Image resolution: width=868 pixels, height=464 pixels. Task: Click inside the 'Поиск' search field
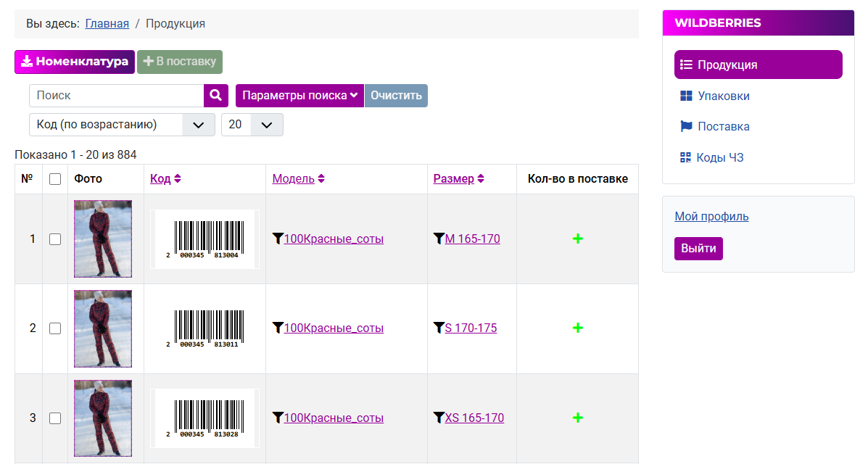click(117, 96)
